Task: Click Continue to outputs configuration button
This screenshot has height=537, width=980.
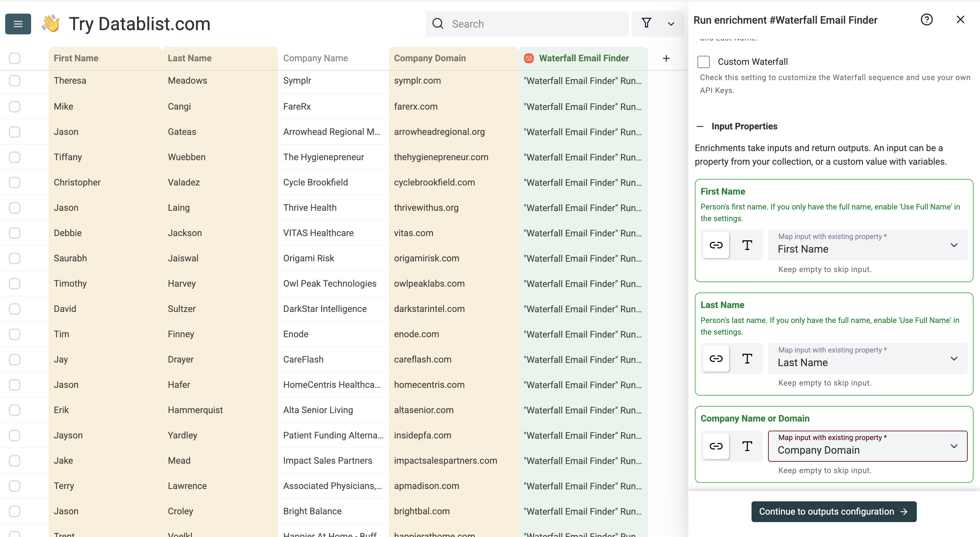Action: [834, 511]
